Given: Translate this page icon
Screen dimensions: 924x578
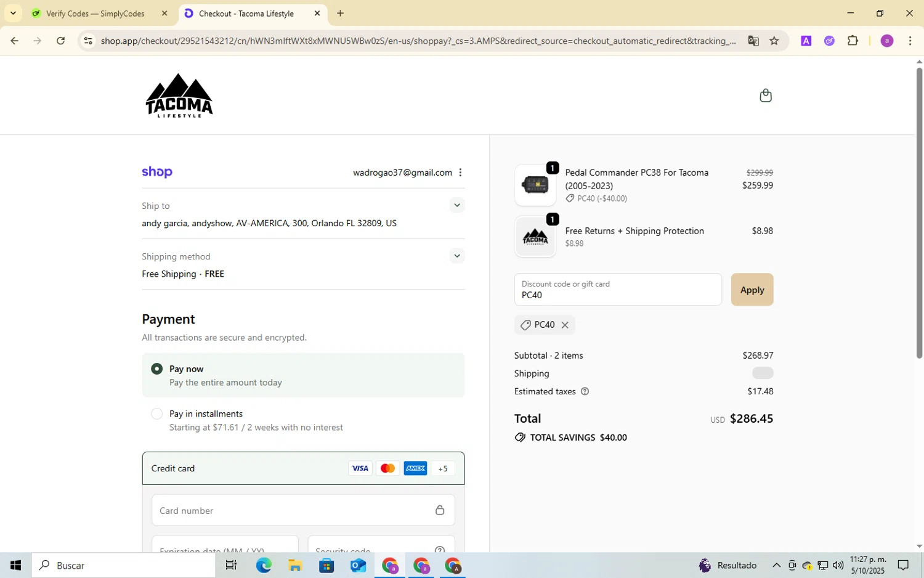Looking at the screenshot, I should point(753,41).
